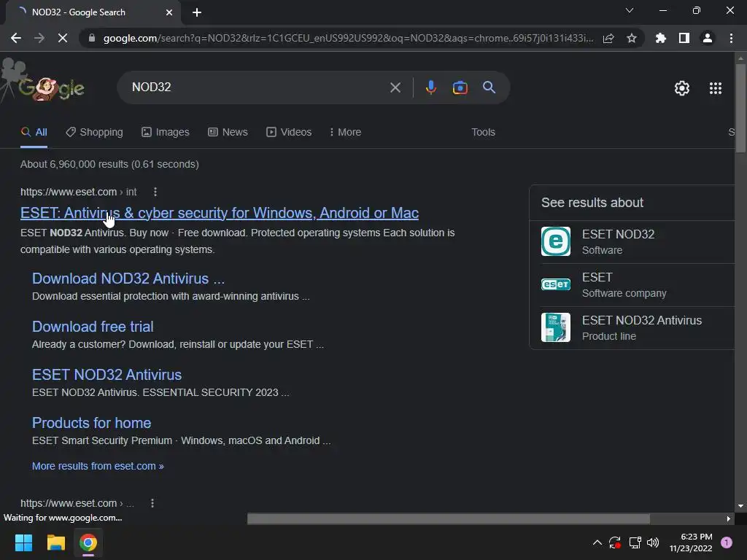Click the NOD32 Antivirus box thumbnail
747x560 pixels.
point(555,327)
